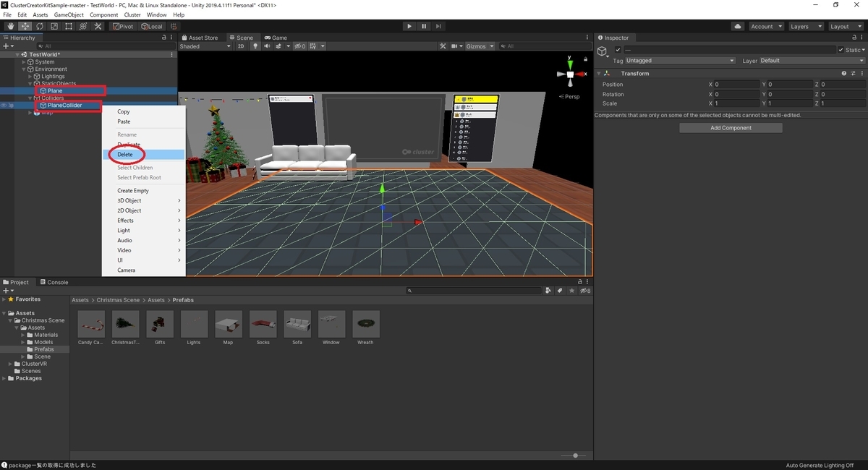Expand the Lightings hierarchy item

[x=30, y=76]
